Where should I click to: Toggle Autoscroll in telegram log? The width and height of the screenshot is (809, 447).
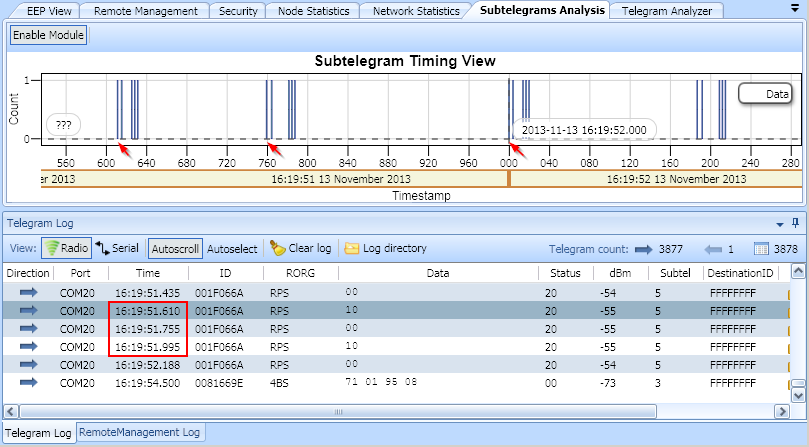[174, 248]
